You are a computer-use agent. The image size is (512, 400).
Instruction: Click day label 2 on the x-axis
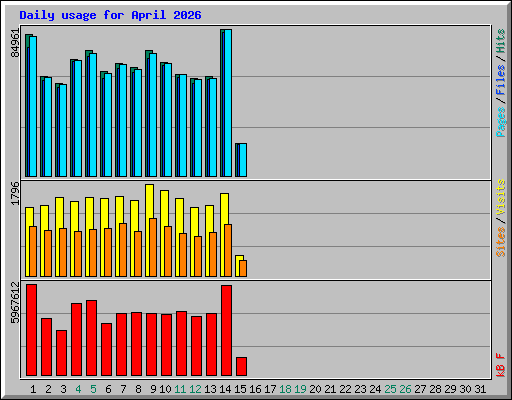[48, 389]
